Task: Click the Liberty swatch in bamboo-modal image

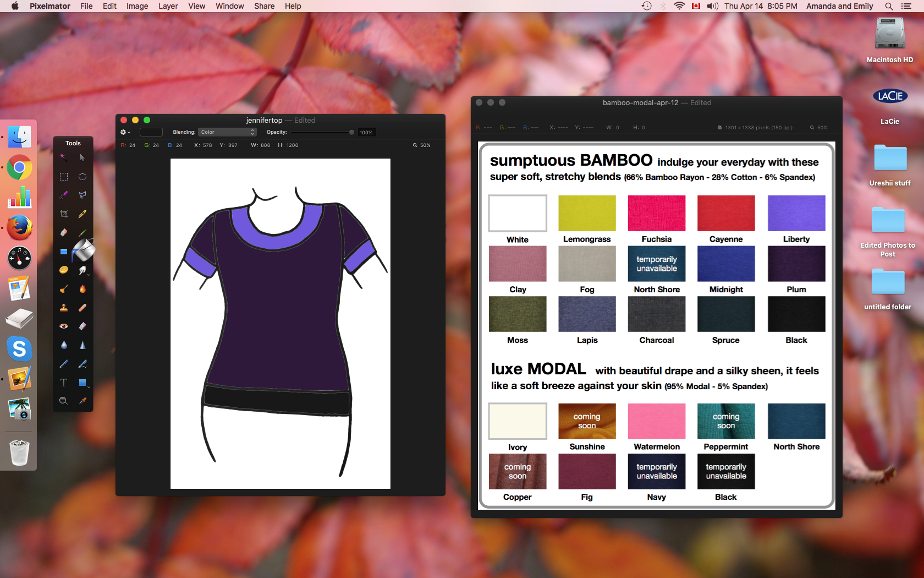Action: [796, 213]
